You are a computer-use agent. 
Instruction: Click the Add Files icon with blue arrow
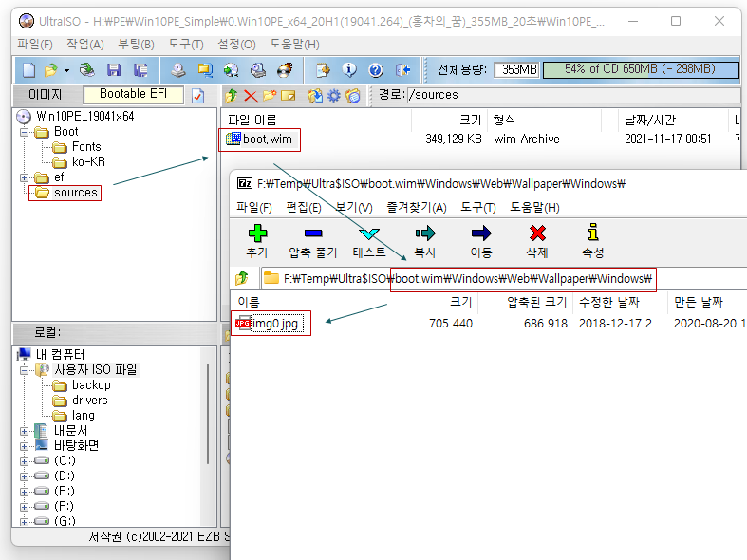click(314, 95)
